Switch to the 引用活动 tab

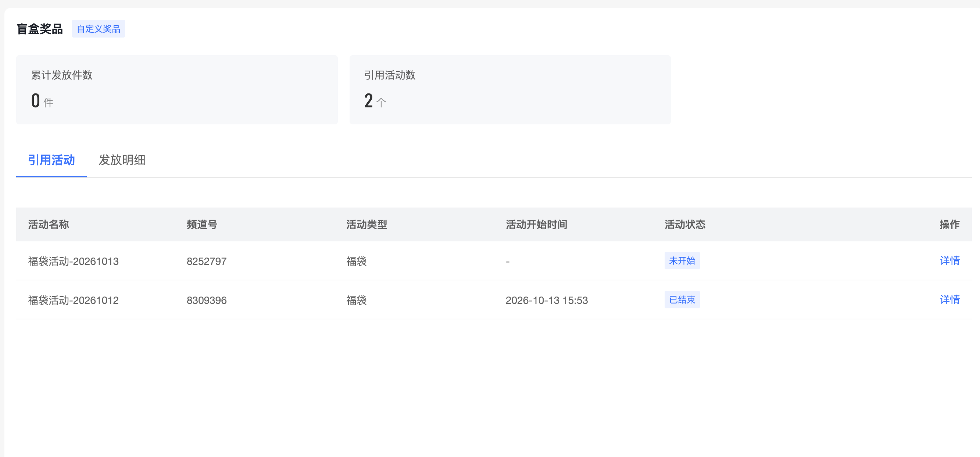click(x=51, y=160)
